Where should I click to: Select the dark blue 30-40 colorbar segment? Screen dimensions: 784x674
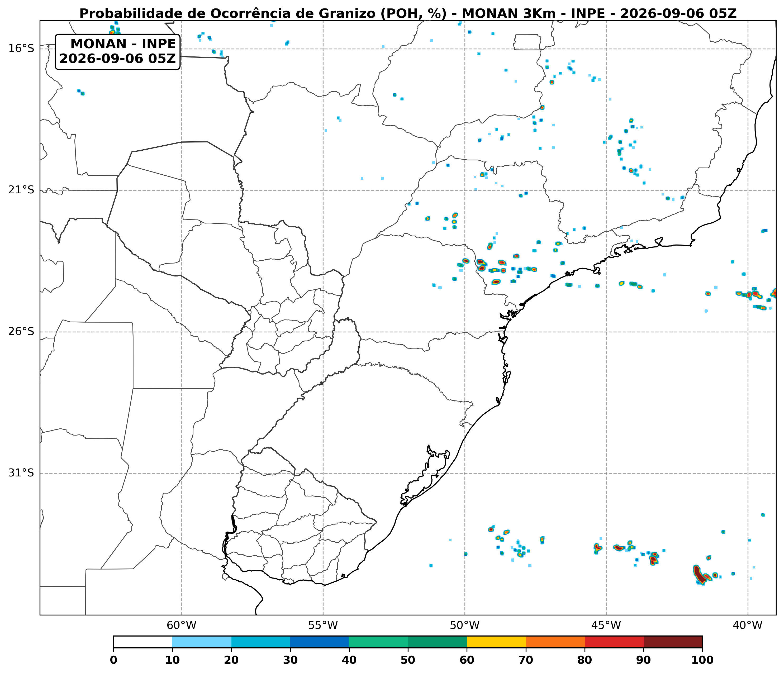click(x=320, y=642)
